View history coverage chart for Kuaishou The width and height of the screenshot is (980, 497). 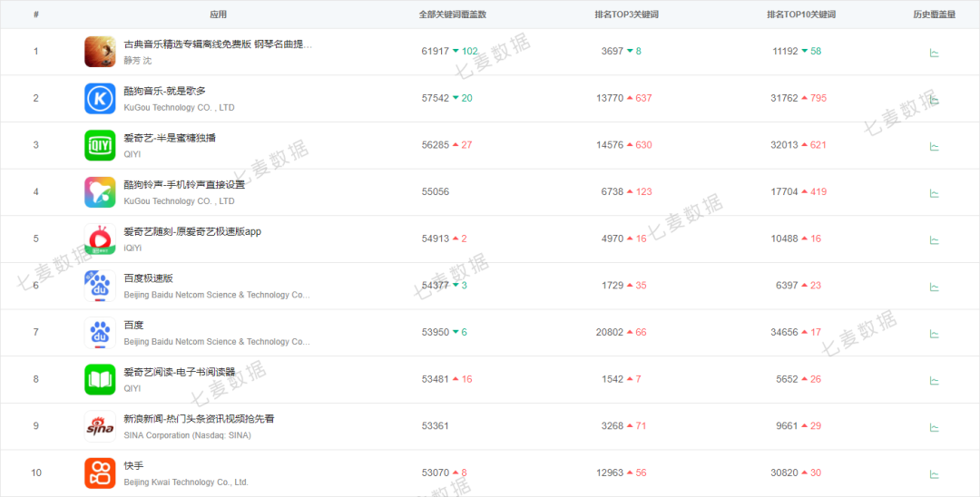935,474
